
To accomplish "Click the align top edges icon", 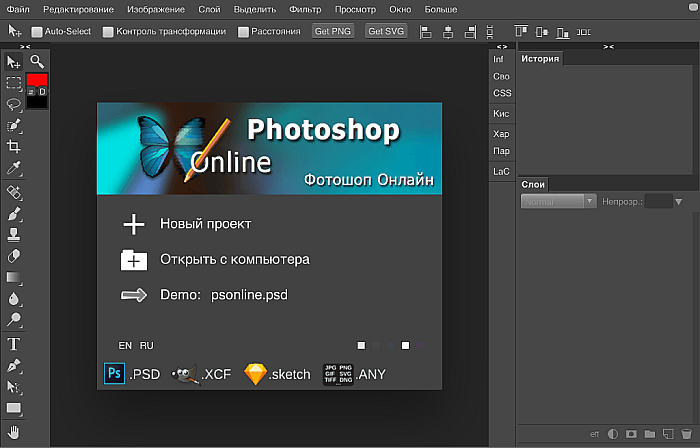I will [x=521, y=31].
